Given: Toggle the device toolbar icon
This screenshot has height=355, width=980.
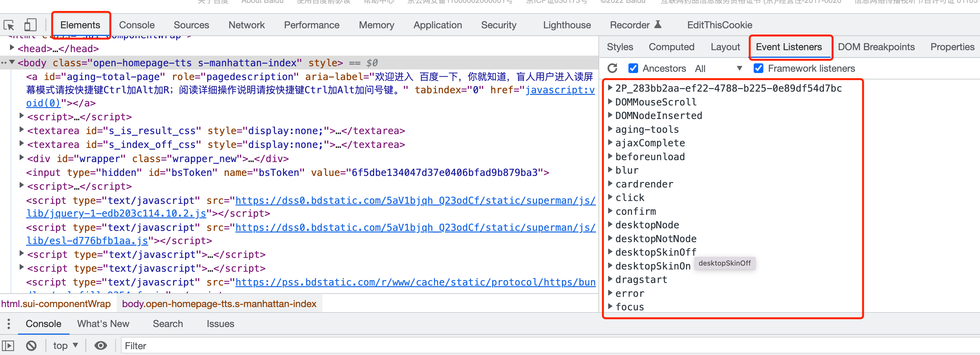Looking at the screenshot, I should pos(31,25).
